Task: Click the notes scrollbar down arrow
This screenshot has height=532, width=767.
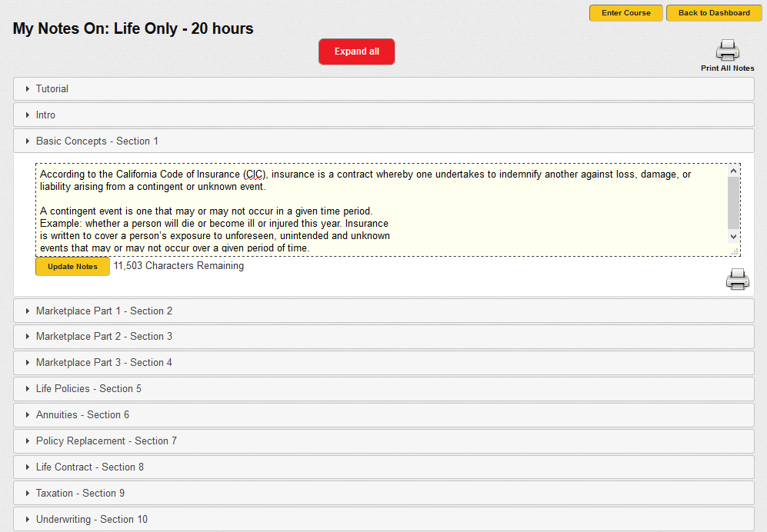Action: click(733, 237)
